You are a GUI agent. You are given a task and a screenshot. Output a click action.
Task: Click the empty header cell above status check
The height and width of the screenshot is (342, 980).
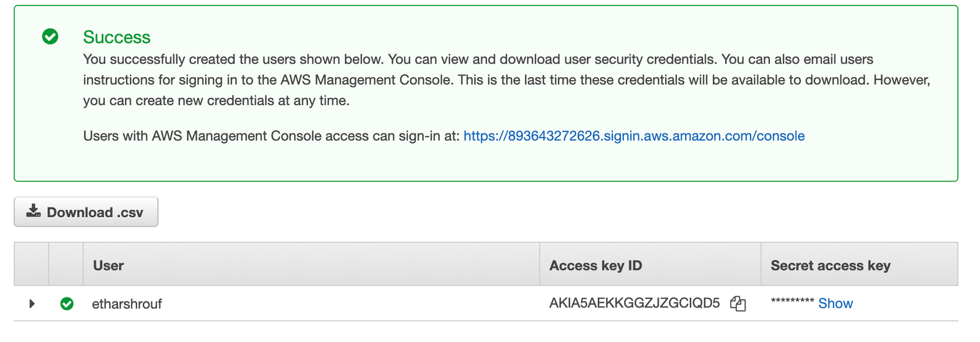tap(66, 264)
